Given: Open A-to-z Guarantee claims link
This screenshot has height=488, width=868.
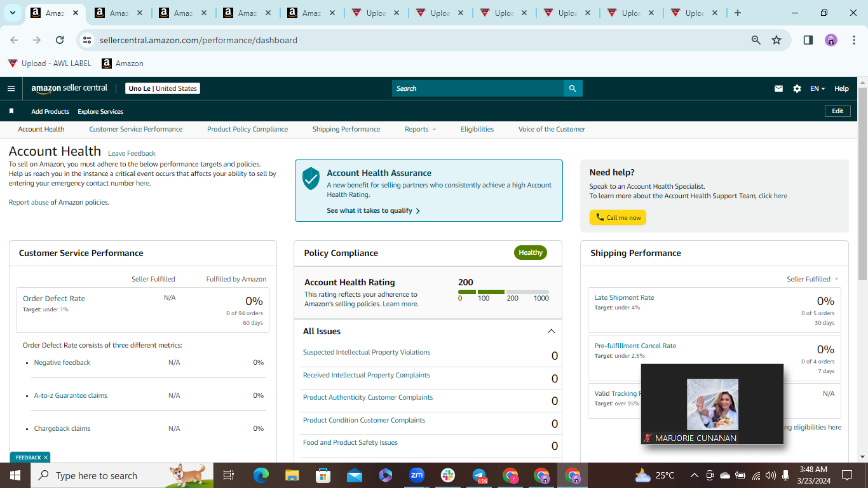Looking at the screenshot, I should 71,395.
